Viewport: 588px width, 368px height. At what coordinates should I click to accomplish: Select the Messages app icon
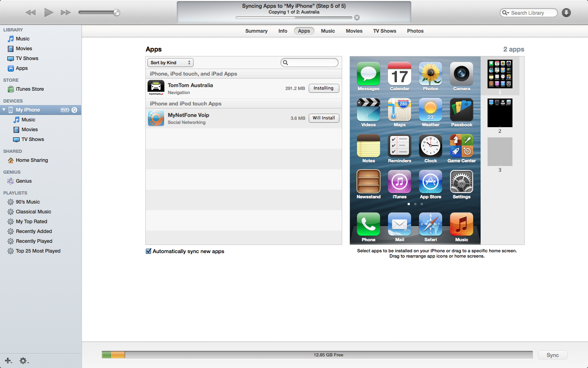(x=368, y=74)
